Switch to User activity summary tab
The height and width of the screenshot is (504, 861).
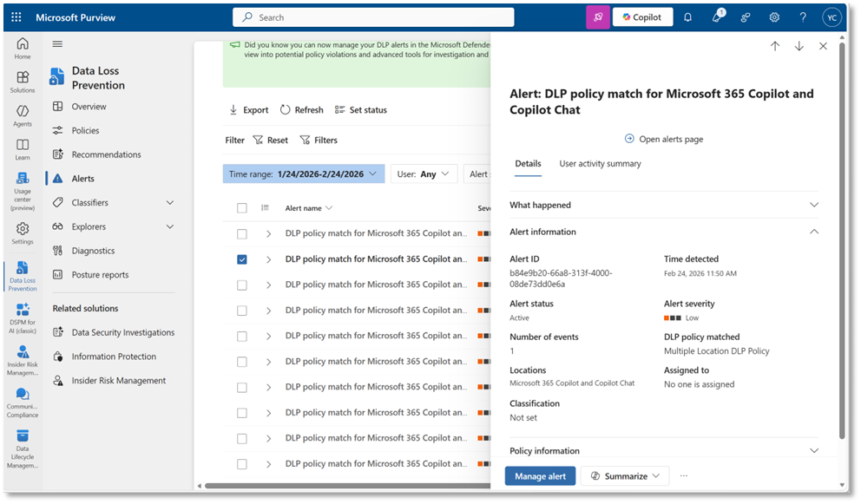(600, 164)
